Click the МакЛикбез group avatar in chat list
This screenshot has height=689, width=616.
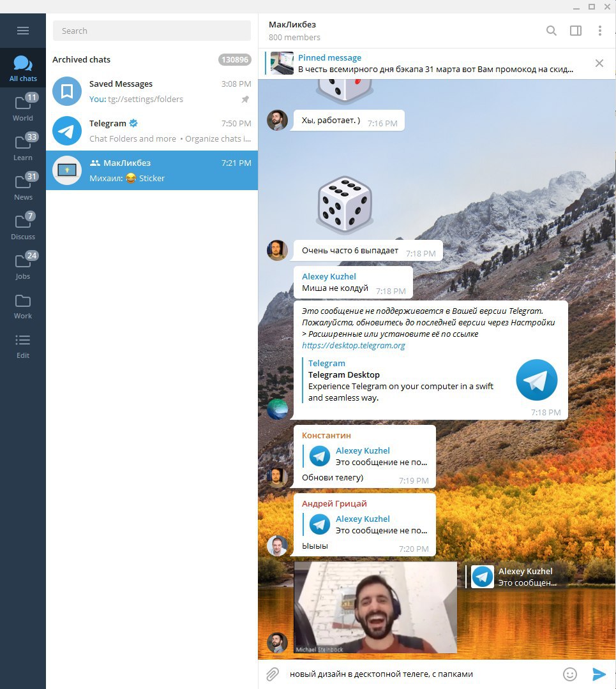[x=67, y=170]
